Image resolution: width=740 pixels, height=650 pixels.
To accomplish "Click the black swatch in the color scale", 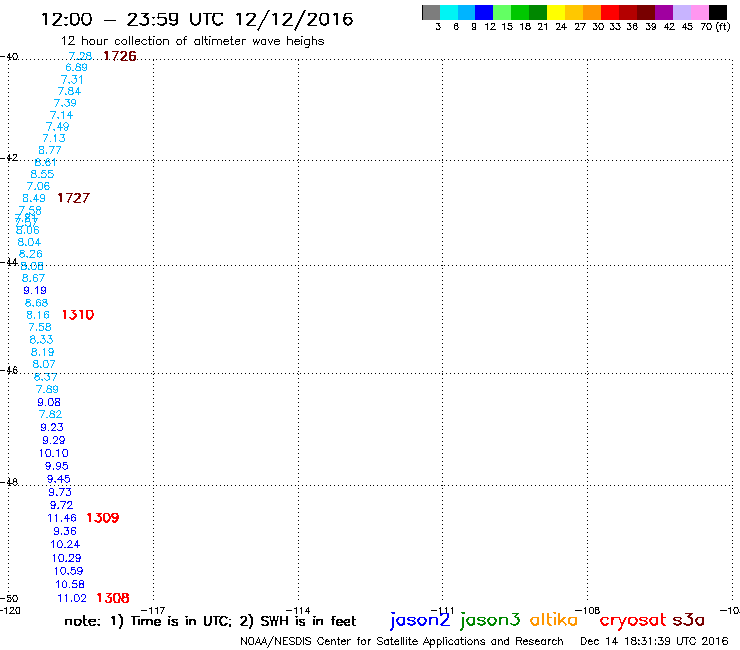I will coord(718,13).
